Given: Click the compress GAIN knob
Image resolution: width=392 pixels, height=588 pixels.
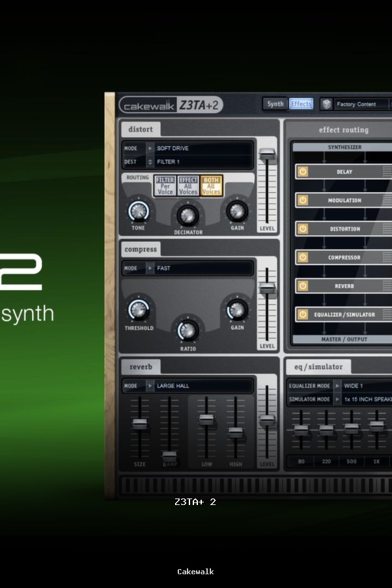Looking at the screenshot, I should pos(237,310).
